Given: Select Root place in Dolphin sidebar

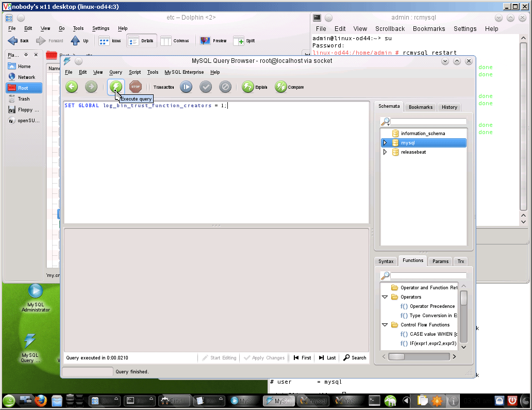Looking at the screenshot, I should 24,88.
